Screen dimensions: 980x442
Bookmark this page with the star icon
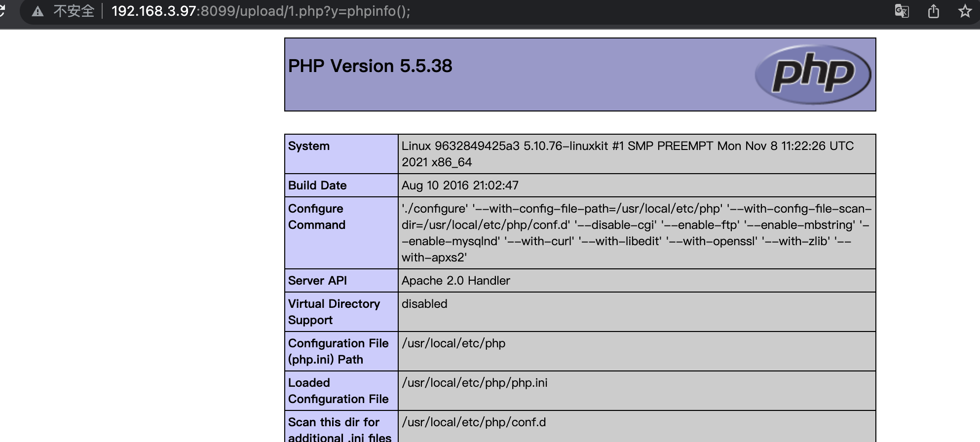click(965, 11)
